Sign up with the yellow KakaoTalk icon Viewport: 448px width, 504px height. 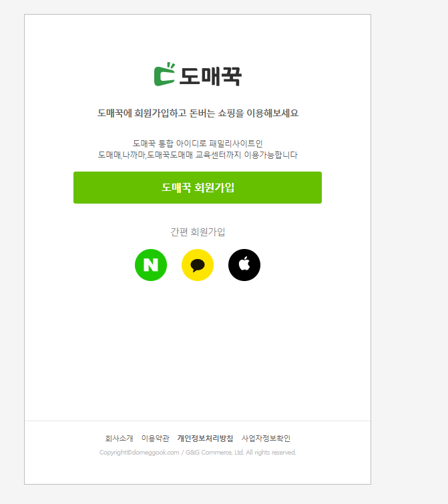click(198, 265)
